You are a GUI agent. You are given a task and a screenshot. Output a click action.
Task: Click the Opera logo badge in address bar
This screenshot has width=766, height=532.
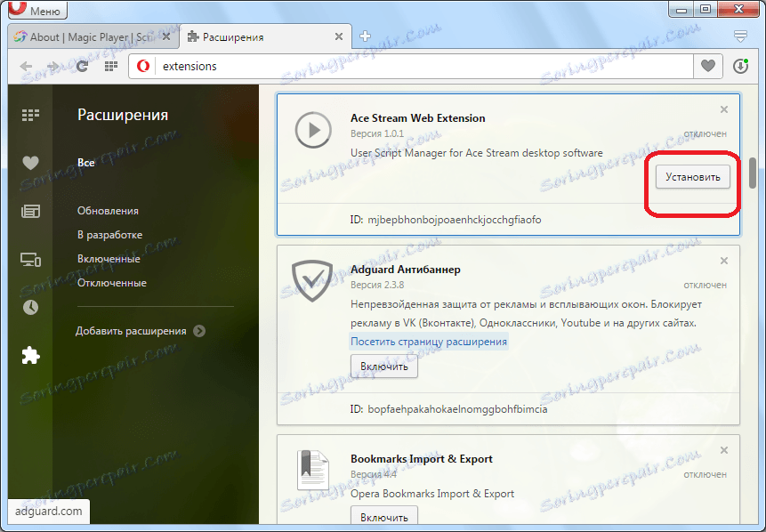[143, 66]
